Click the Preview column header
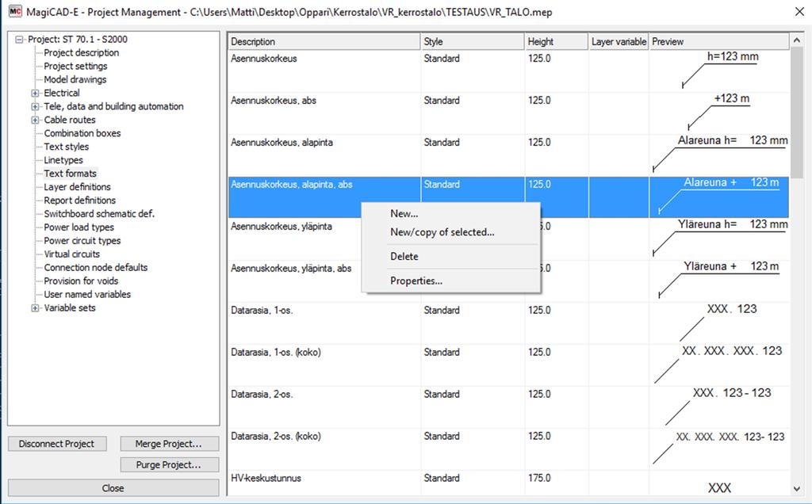The height and width of the screenshot is (504, 812). pos(719,41)
